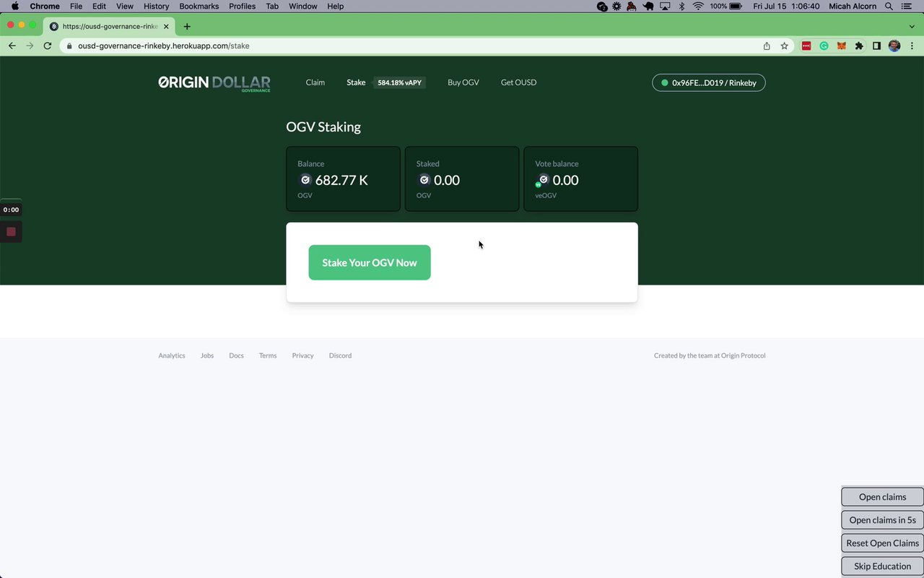Viewport: 924px width, 578px height.
Task: Open Analytics footer link
Action: coord(172,355)
